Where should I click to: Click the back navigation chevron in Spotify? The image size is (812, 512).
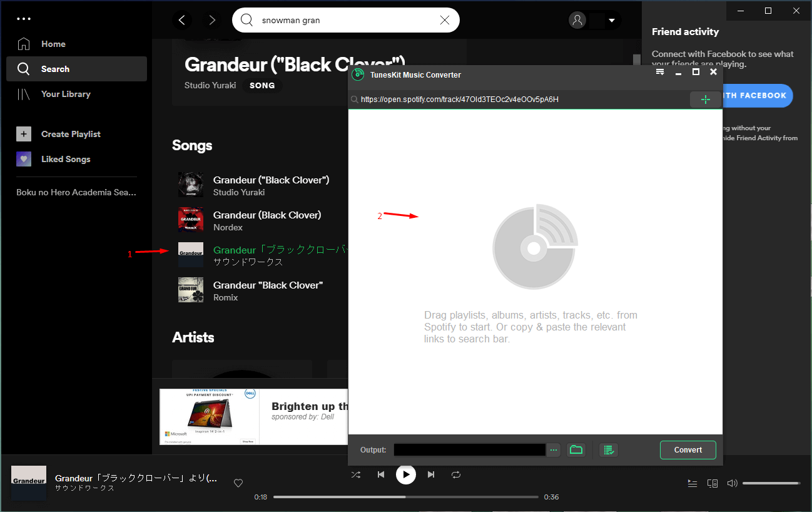coord(181,20)
